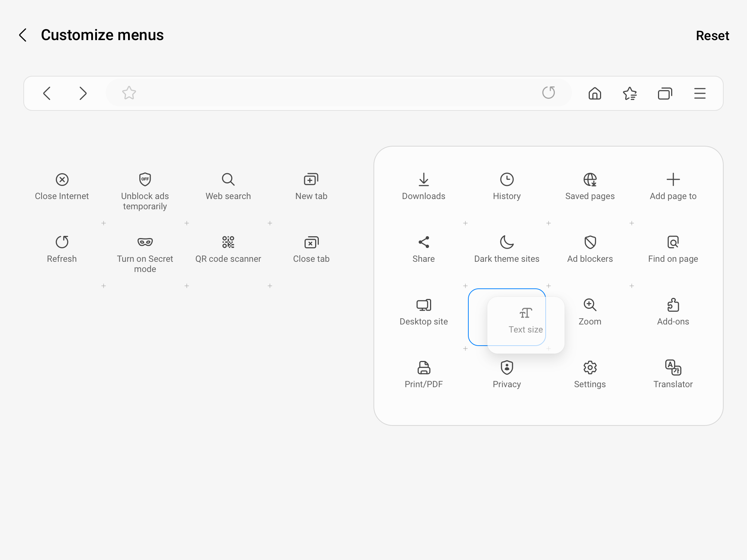Select Turn on Secret mode item

point(145,254)
